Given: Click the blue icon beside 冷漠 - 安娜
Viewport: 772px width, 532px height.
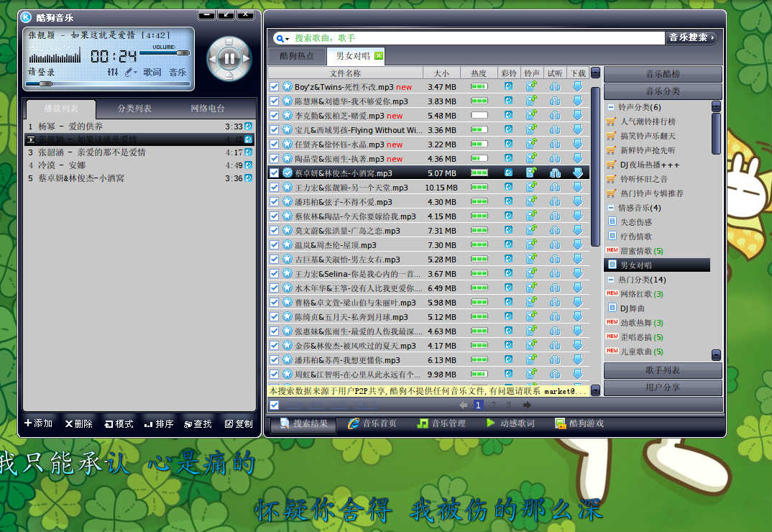Looking at the screenshot, I should pos(249,165).
